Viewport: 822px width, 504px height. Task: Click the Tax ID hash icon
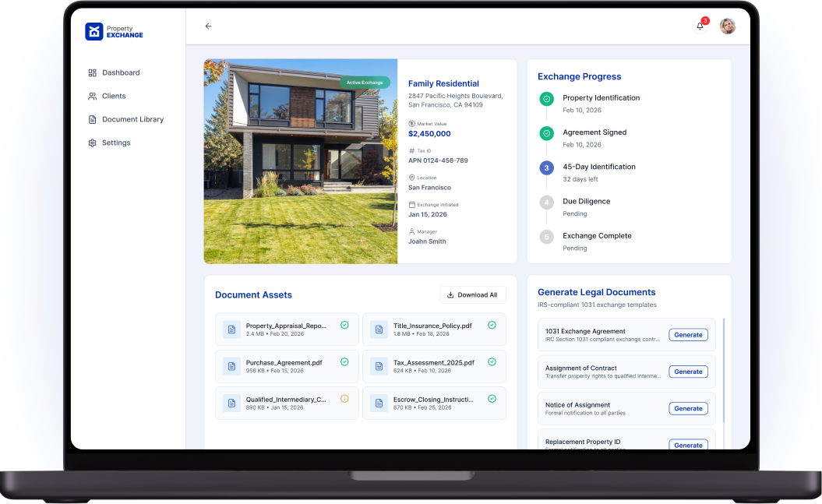tap(411, 151)
